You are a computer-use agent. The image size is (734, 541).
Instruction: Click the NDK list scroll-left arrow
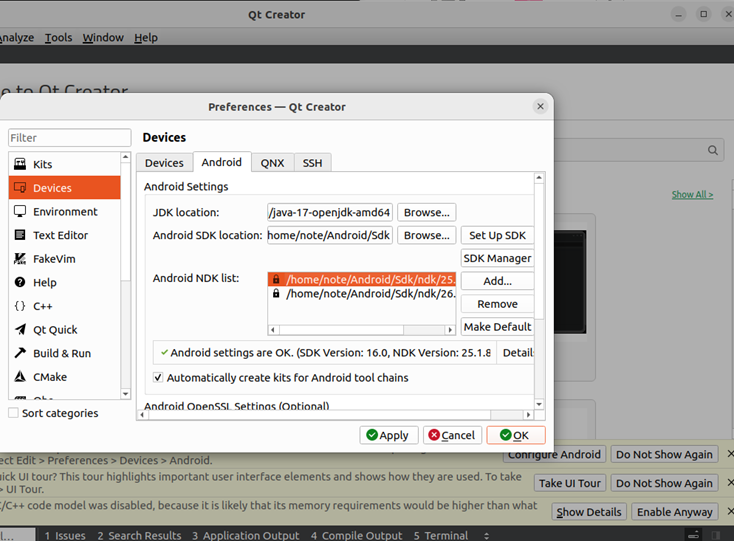(x=273, y=330)
